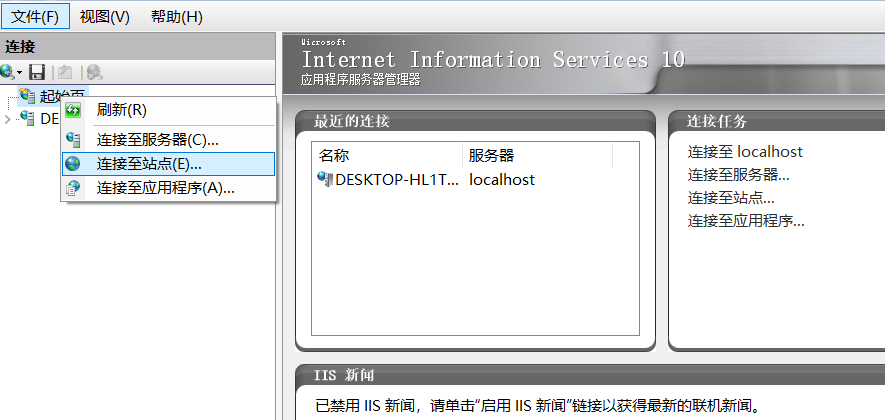Click the greyed up-level folder toolbar icon
Screen dimensions: 885x420
coord(65,72)
